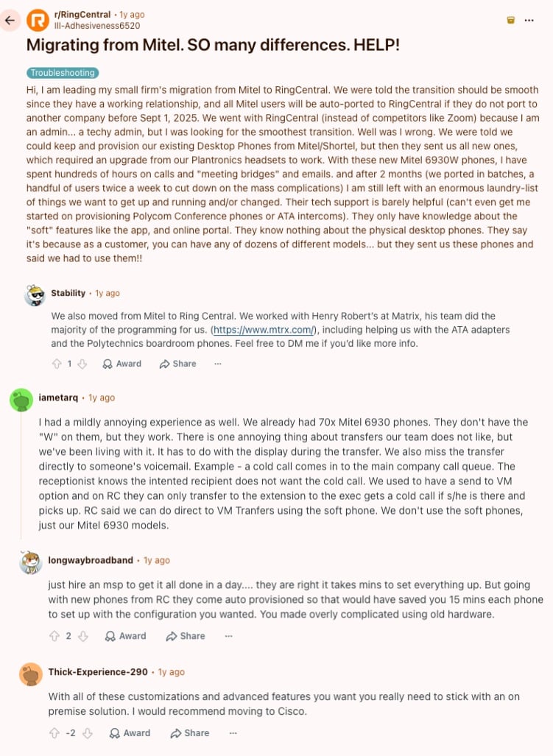
Task: Give an award to longwaybroadband's comment
Action: [126, 636]
